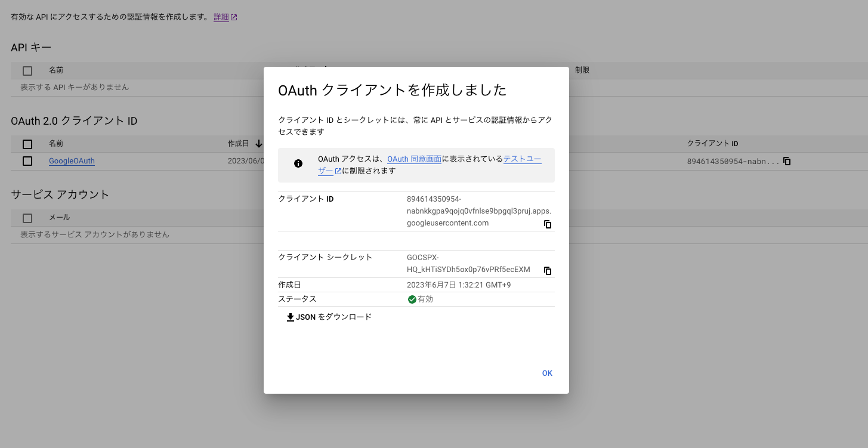Open the 詳細 learn more link
This screenshot has height=448, width=868.
click(226, 17)
